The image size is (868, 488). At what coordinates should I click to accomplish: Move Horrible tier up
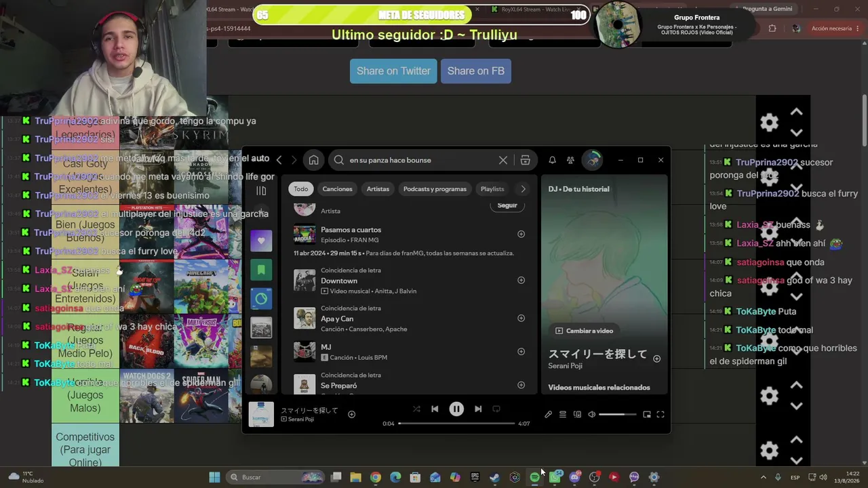click(x=797, y=385)
